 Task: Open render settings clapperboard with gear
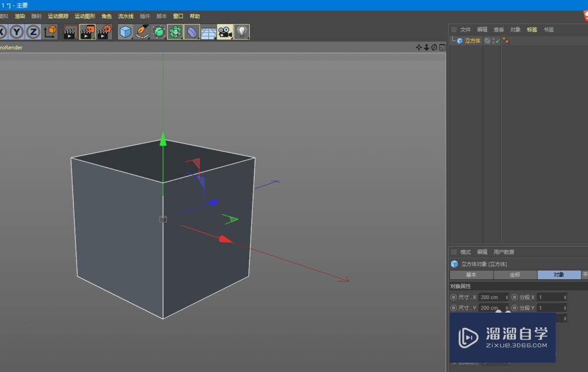104,32
